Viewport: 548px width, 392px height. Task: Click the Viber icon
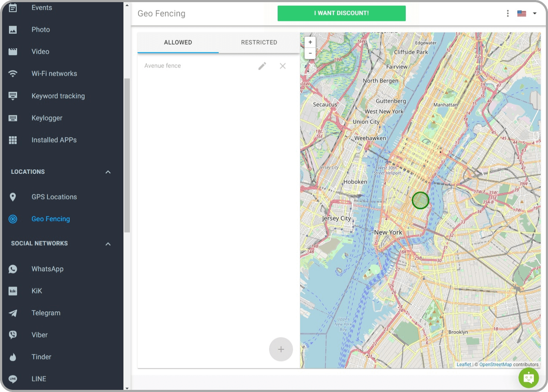13,335
